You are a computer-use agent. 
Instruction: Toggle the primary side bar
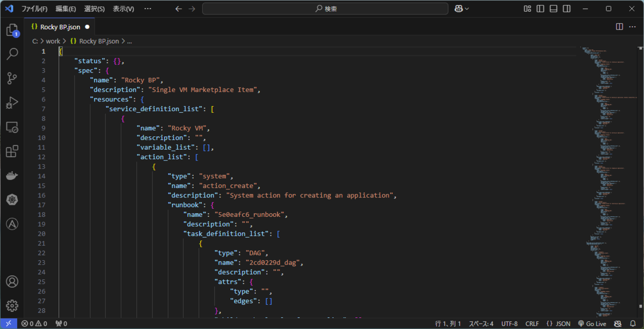tap(540, 9)
